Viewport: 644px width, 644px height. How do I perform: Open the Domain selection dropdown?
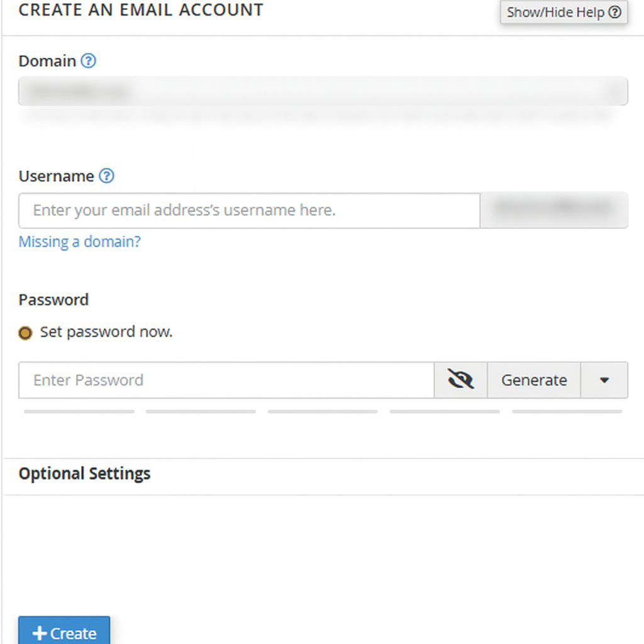(323, 92)
